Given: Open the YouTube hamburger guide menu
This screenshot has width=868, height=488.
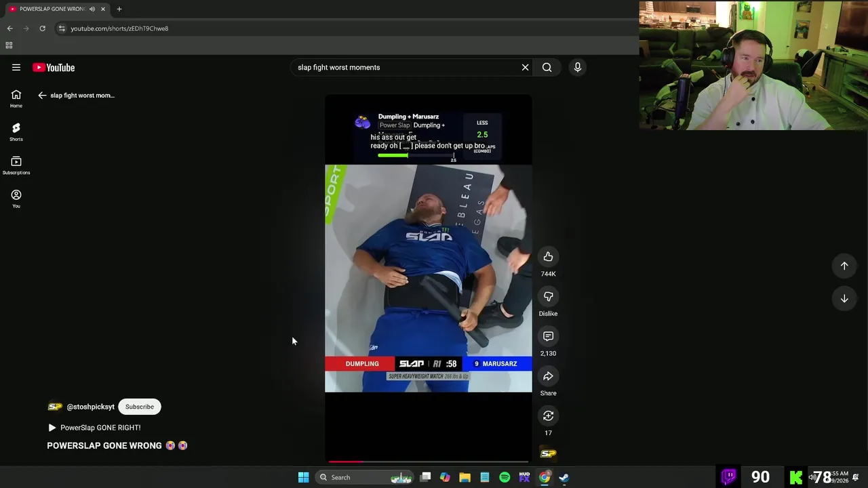Looking at the screenshot, I should 16,67.
